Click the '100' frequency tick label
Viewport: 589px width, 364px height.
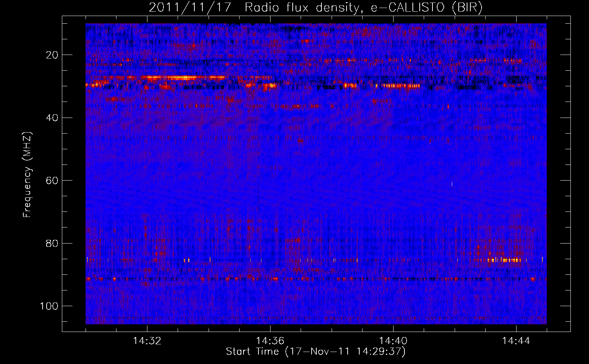[x=50, y=306]
